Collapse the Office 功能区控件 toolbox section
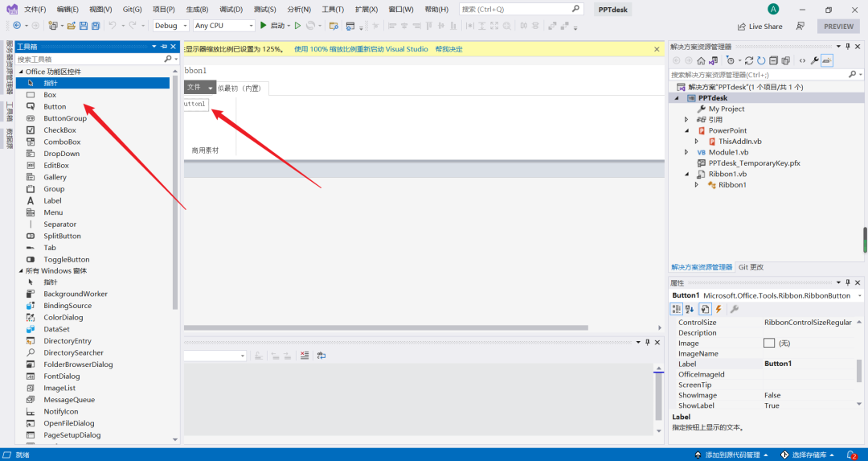This screenshot has width=868, height=461. (x=21, y=72)
